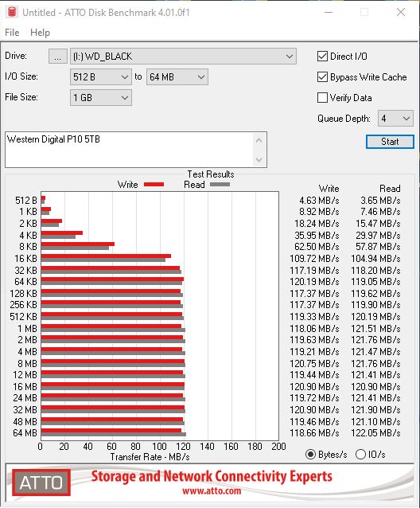This screenshot has width=420, height=508.
Task: Click the ATTO logo in the banner
Action: (x=41, y=483)
